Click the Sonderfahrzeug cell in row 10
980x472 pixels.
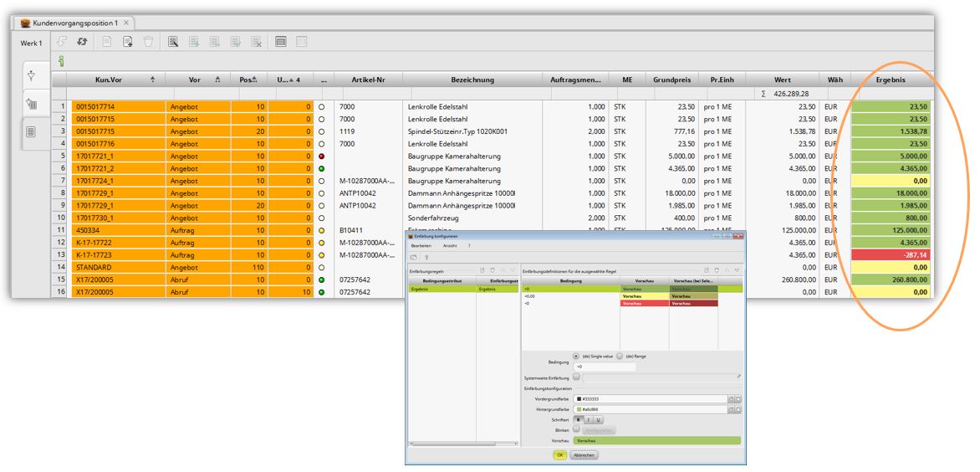coord(472,218)
